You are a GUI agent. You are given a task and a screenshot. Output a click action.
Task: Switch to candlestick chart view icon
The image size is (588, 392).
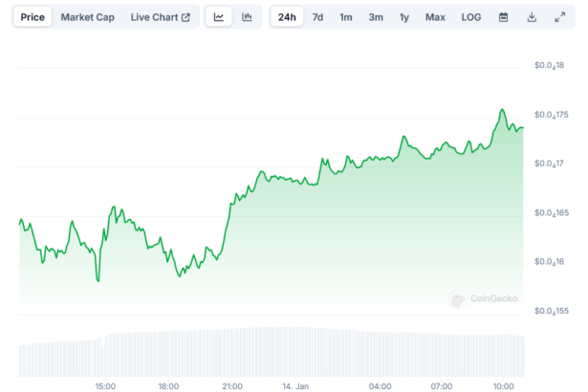pyautogui.click(x=247, y=17)
